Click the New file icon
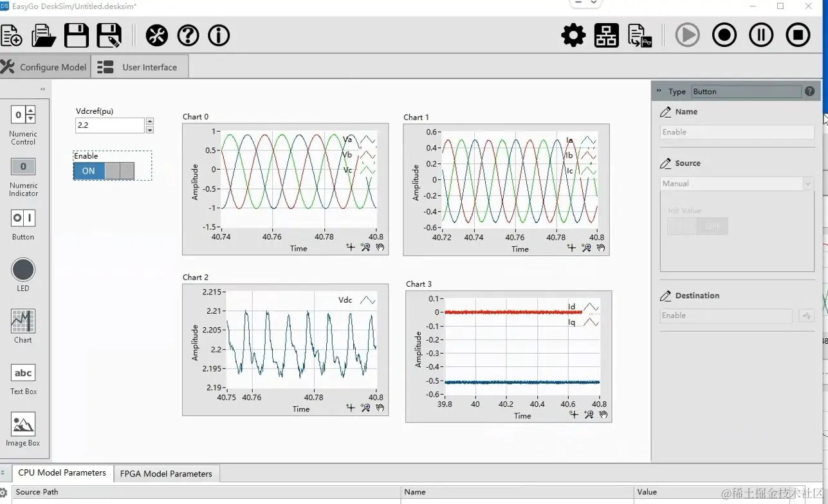Screen dimensions: 828x504 tap(11, 35)
